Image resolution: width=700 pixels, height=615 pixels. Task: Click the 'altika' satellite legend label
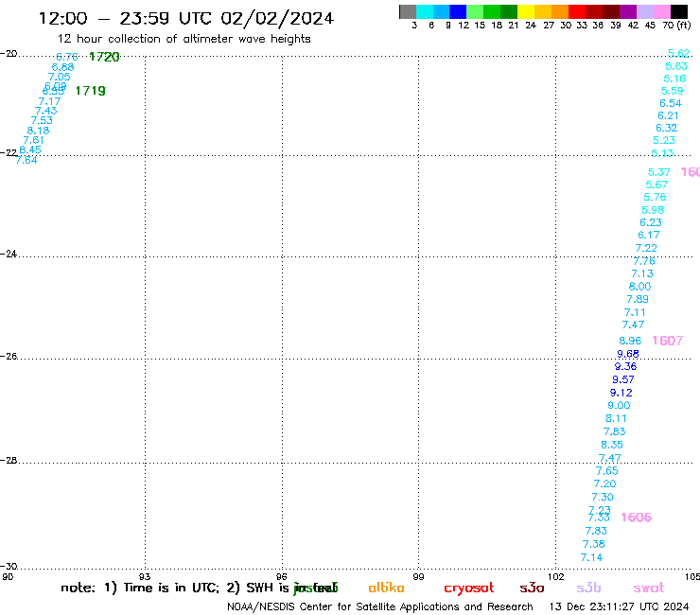coord(386,588)
